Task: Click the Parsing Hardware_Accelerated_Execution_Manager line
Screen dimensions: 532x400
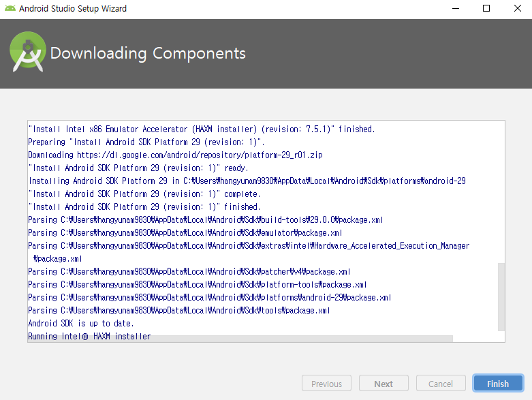Action: pyautogui.click(x=249, y=252)
